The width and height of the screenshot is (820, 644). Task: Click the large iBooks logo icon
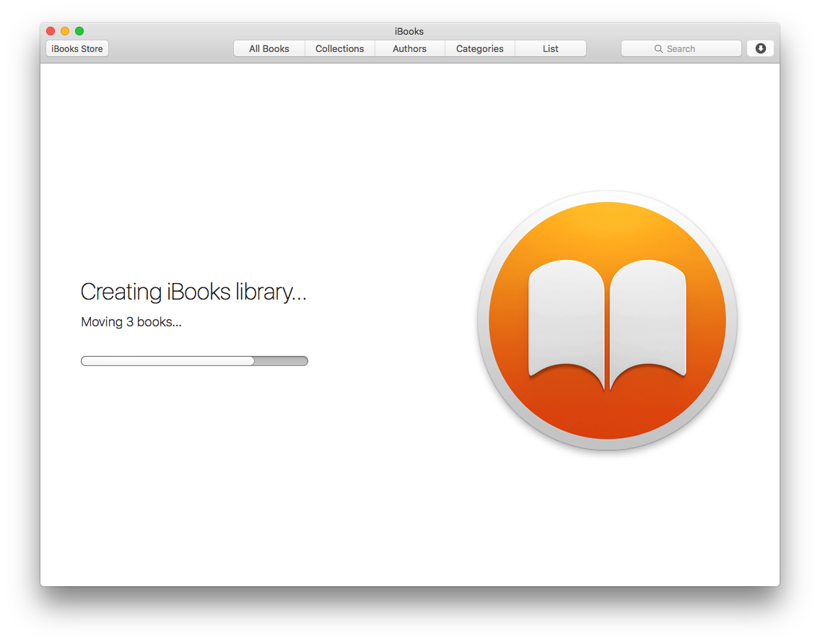tap(607, 320)
